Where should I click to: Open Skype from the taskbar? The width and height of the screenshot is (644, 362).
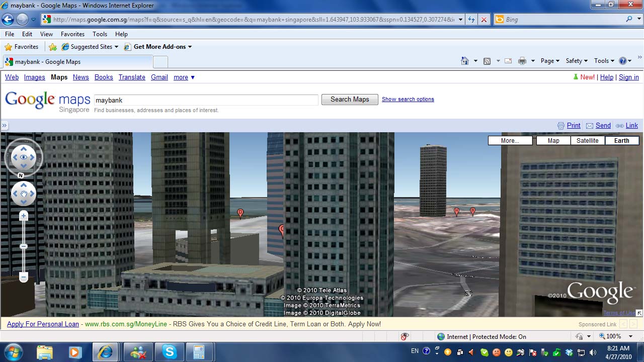[169, 352]
